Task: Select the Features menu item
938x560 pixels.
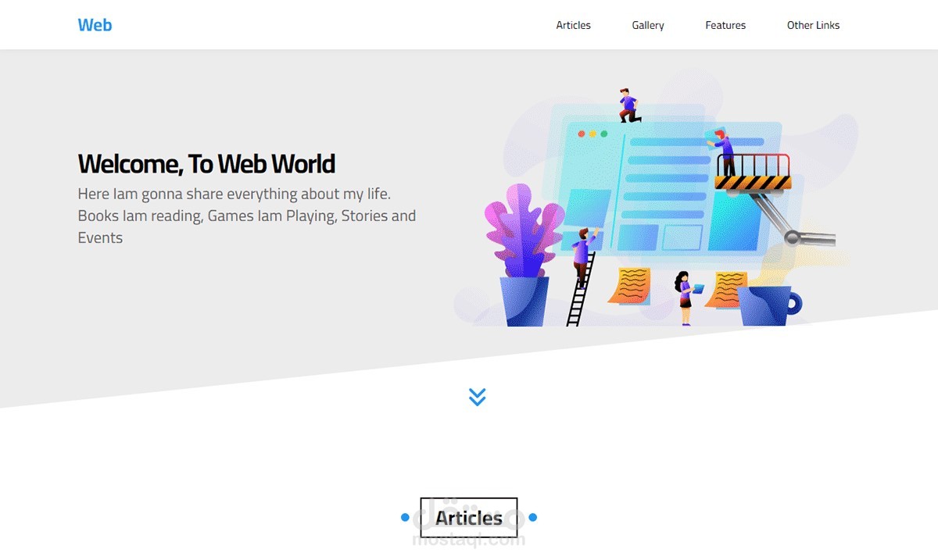Action: pos(725,25)
